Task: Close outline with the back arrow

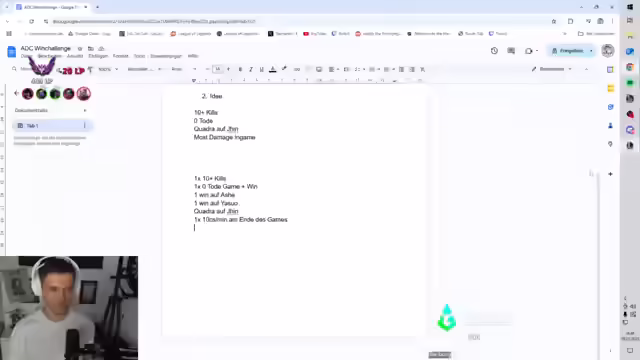Action: tap(16, 93)
